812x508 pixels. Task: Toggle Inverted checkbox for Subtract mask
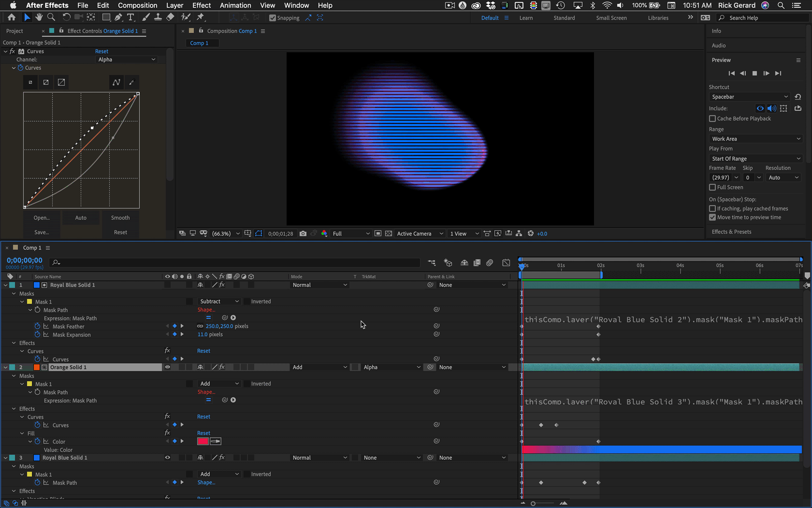tap(246, 301)
